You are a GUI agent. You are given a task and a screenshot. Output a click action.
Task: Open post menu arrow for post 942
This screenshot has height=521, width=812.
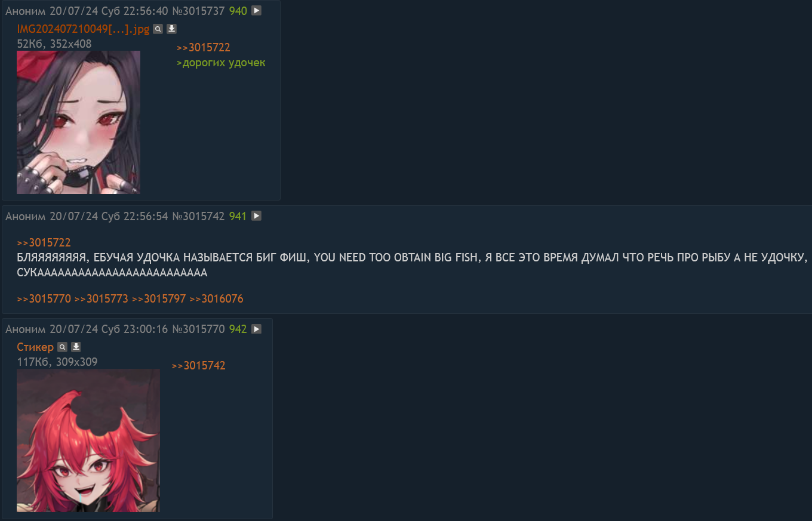(x=256, y=329)
